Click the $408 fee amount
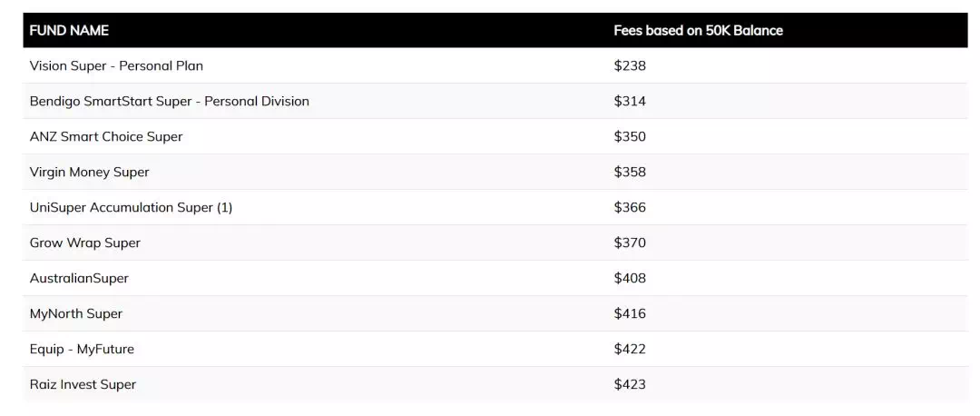980x416 pixels. (630, 278)
